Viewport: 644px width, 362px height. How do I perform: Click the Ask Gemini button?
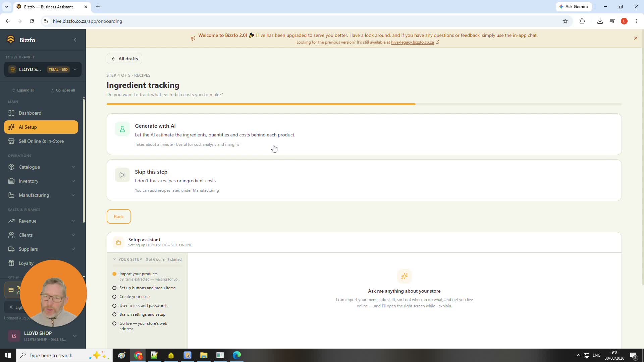(x=574, y=7)
